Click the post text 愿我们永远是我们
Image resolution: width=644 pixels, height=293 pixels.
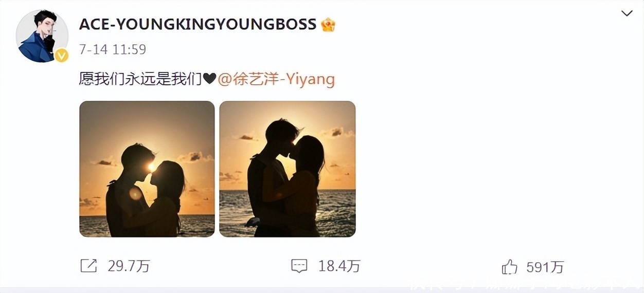click(x=140, y=79)
